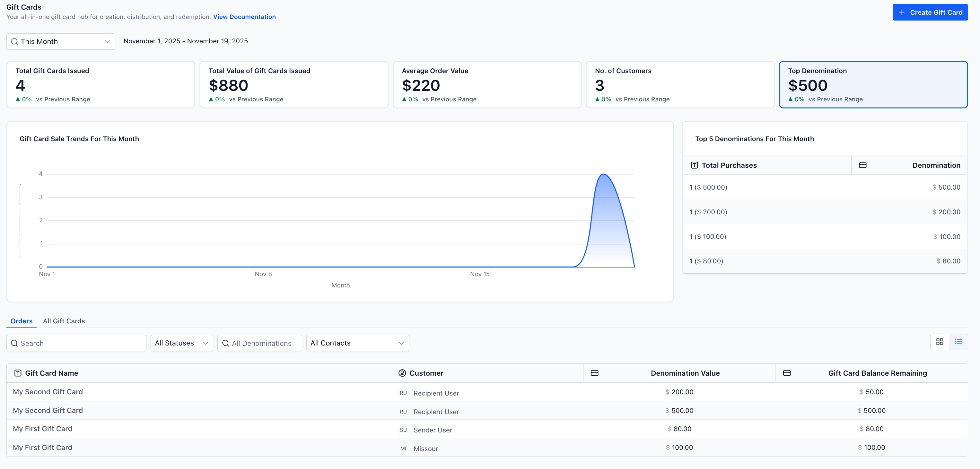This screenshot has width=980, height=469.
Task: Click the Total Purchases header icon
Action: (x=694, y=165)
